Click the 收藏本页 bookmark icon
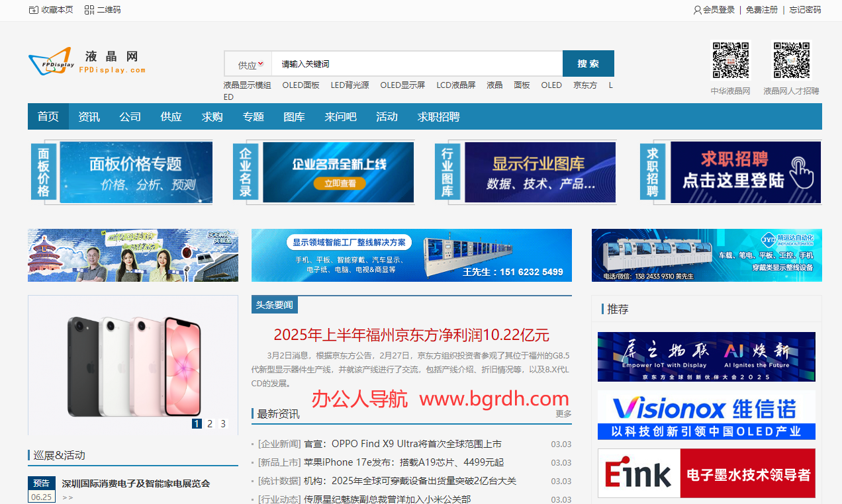Screen dimensions: 842x504 click(x=34, y=10)
